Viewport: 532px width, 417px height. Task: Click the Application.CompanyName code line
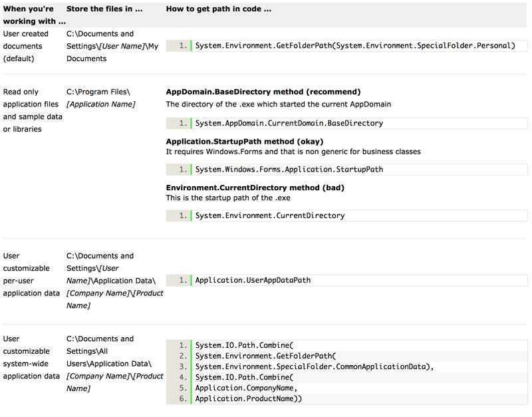(x=245, y=388)
